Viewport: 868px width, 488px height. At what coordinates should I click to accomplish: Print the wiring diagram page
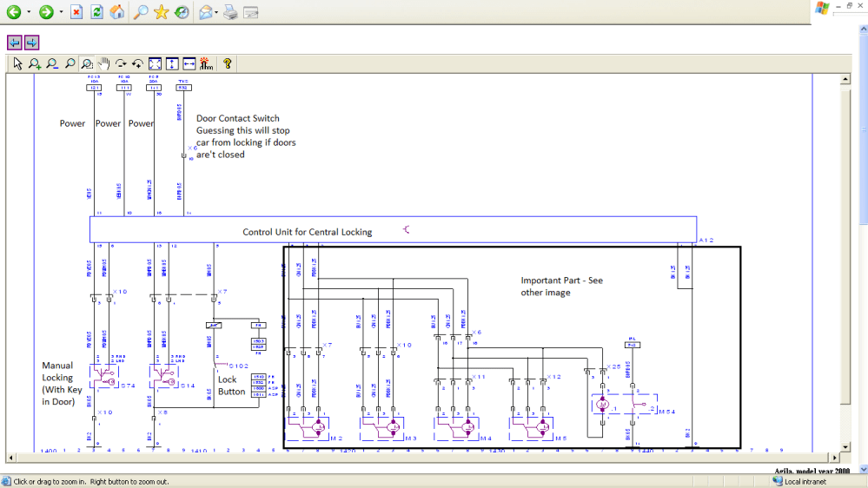tap(230, 12)
